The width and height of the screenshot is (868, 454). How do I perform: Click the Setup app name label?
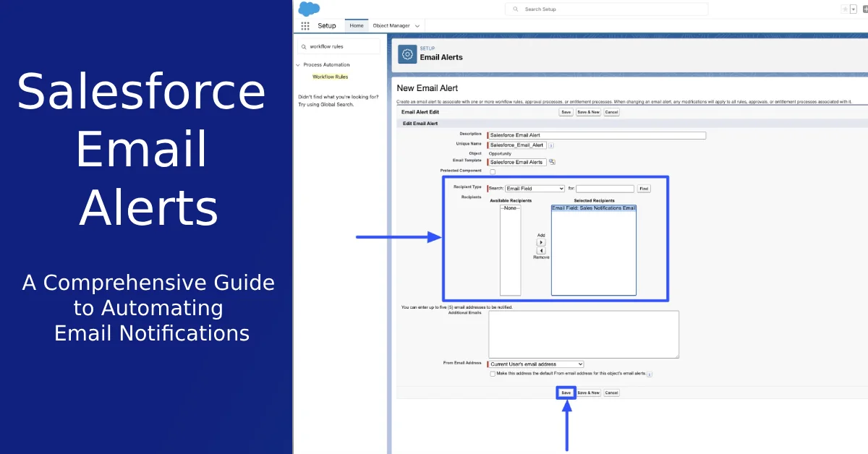(x=327, y=26)
